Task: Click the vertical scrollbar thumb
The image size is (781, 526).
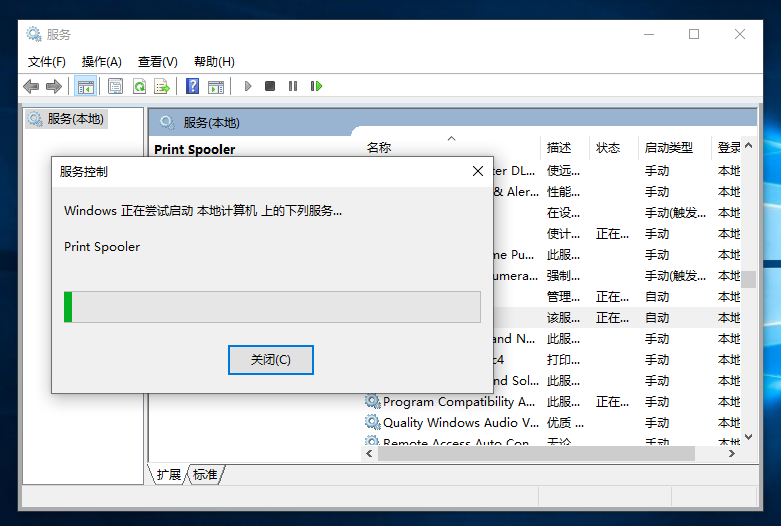Action: click(x=748, y=279)
